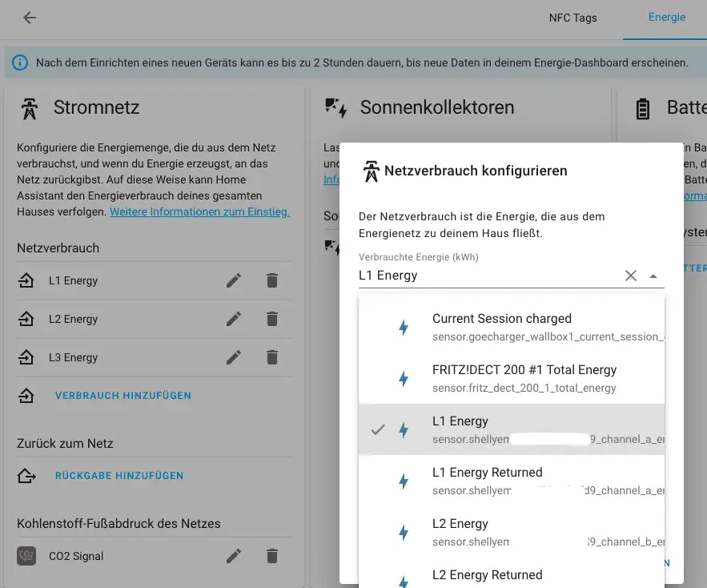
Task: Delete the L2 Energy consumption entry
Action: (272, 319)
